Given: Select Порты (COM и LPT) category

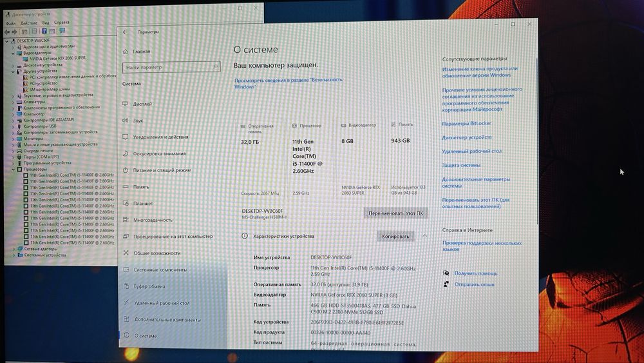Looking at the screenshot, I should [x=41, y=157].
